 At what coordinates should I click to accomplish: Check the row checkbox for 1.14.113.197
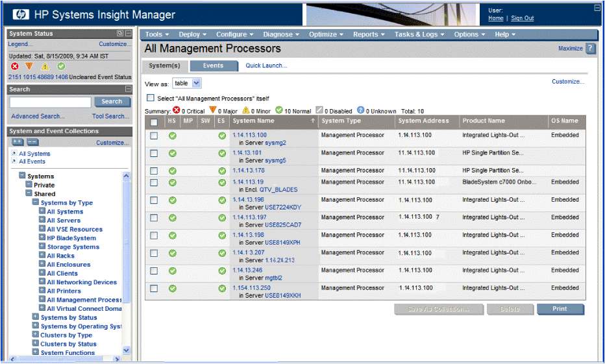click(154, 218)
